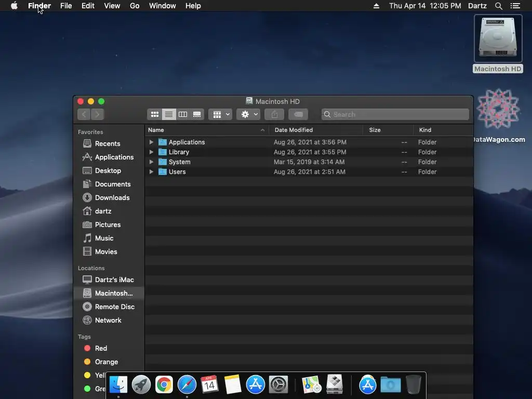Expand the Users folder disclosure triangle
532x399 pixels.
151,171
